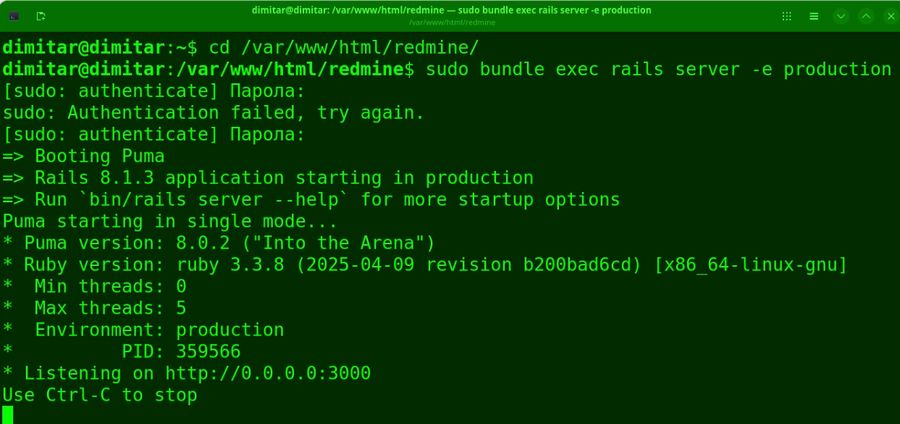Viewport: 900px width, 424px height.
Task: Close the terminal window with X button
Action: (x=890, y=16)
